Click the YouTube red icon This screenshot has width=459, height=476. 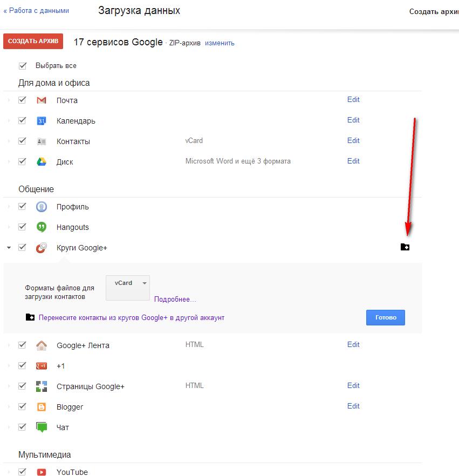[x=42, y=472]
